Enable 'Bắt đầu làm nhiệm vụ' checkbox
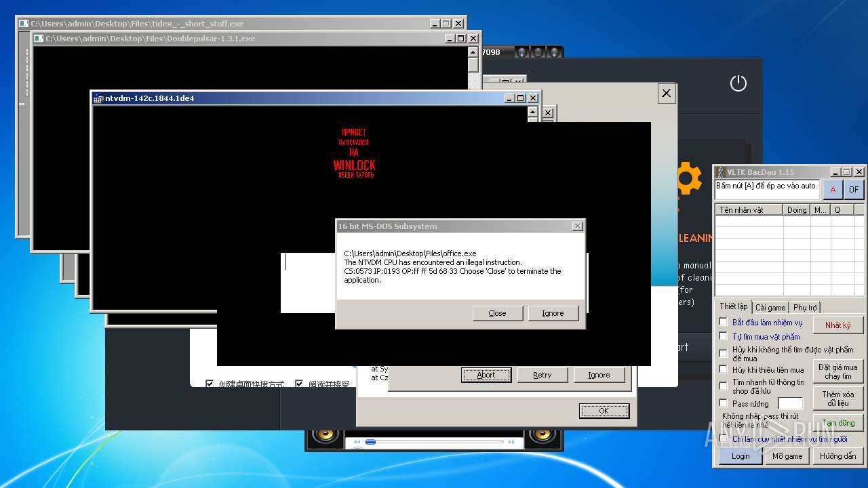 coord(723,322)
